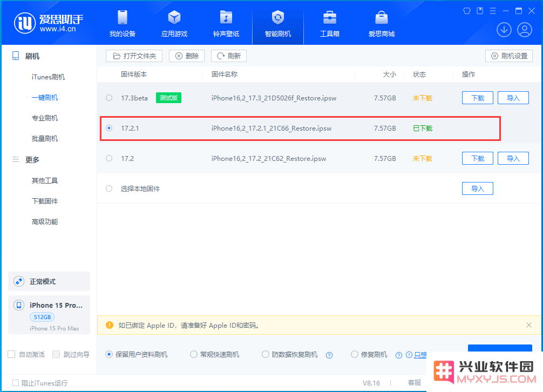This screenshot has width=543, height=392.
Task: Close the Apple ID warning banner
Action: pyautogui.click(x=529, y=325)
